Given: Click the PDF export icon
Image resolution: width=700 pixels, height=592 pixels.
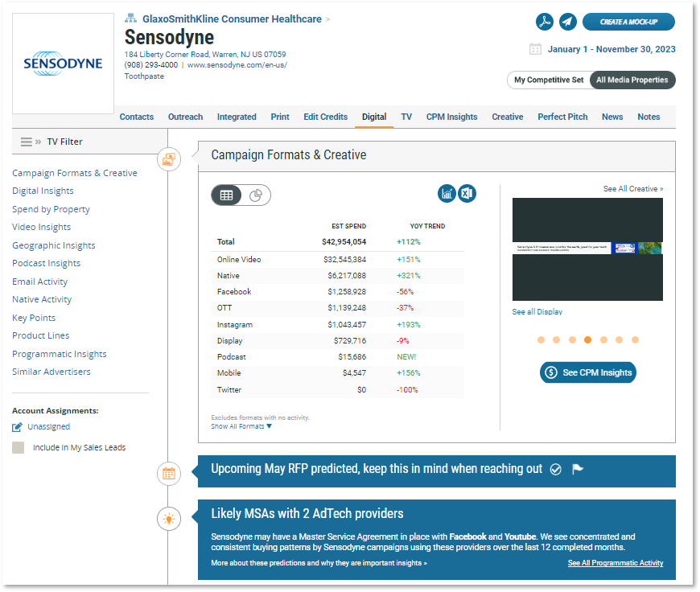Looking at the screenshot, I should click(x=544, y=22).
